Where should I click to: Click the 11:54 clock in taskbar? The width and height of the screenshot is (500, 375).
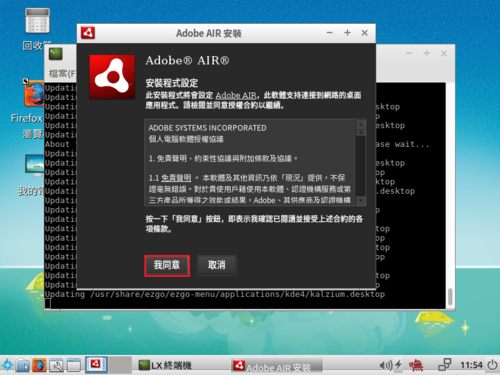point(471,365)
